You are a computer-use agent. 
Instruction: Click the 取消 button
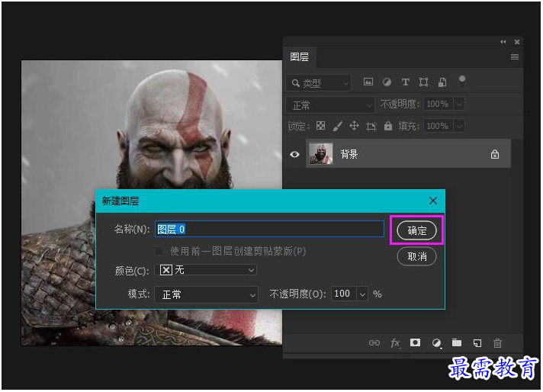coord(416,256)
